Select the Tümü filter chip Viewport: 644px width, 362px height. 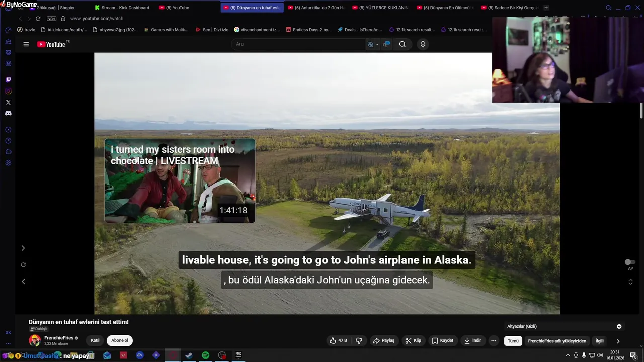click(x=513, y=341)
